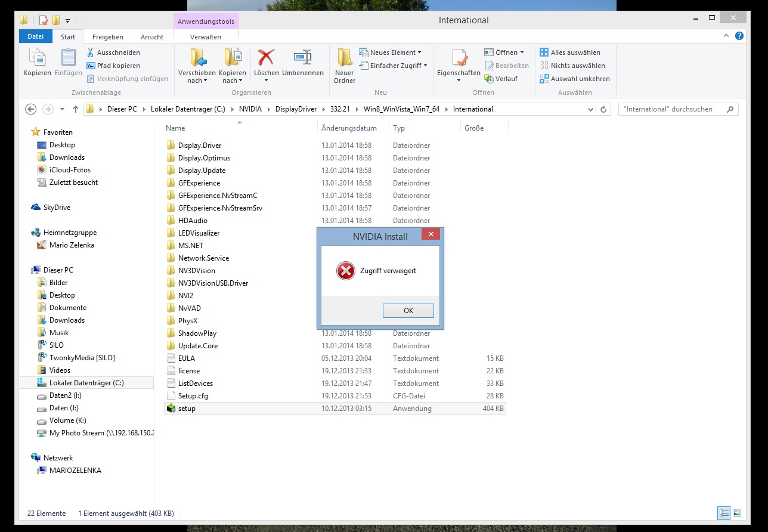The image size is (768, 532).
Task: Click the Kopieren ribbon icon
Action: 37,63
